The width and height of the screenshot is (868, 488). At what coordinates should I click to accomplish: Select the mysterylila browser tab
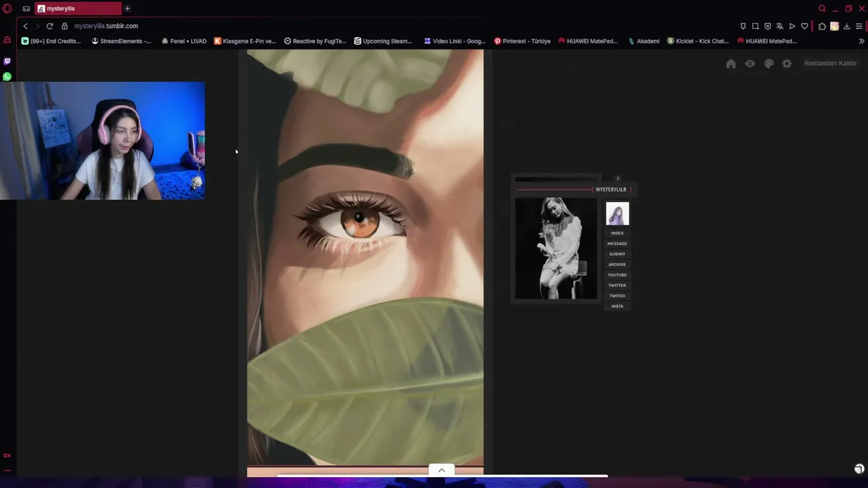[x=78, y=9]
